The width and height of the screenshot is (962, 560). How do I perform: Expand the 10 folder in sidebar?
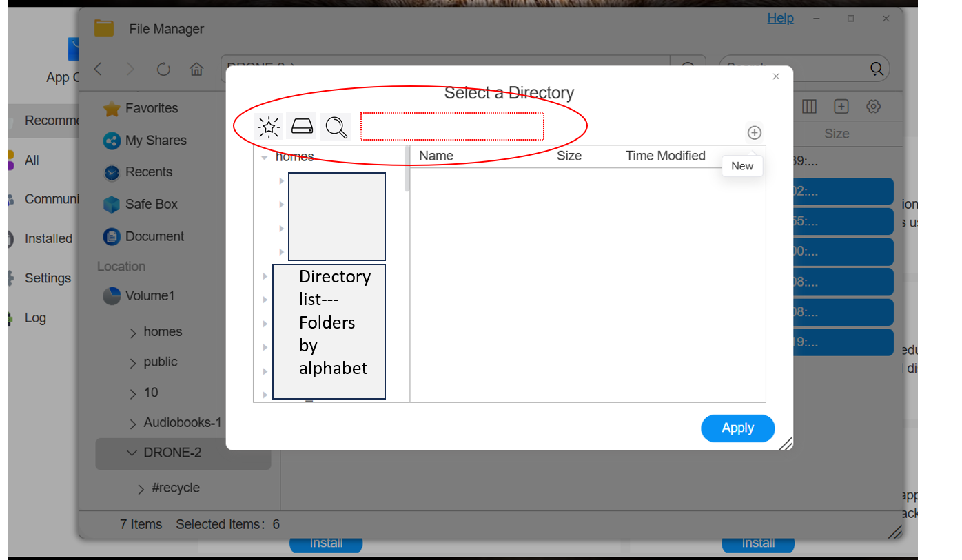tap(133, 394)
